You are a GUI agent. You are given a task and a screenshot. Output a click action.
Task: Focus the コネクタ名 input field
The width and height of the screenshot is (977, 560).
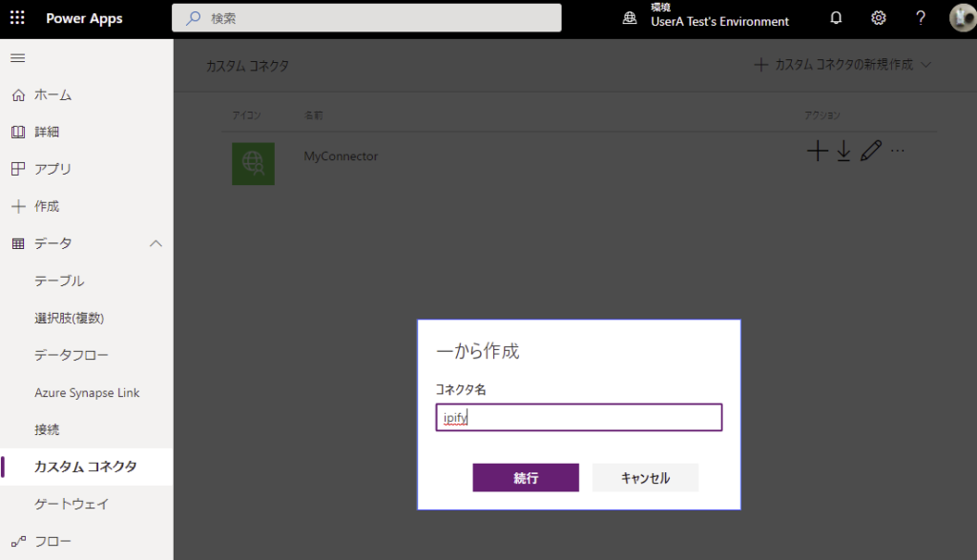click(579, 417)
